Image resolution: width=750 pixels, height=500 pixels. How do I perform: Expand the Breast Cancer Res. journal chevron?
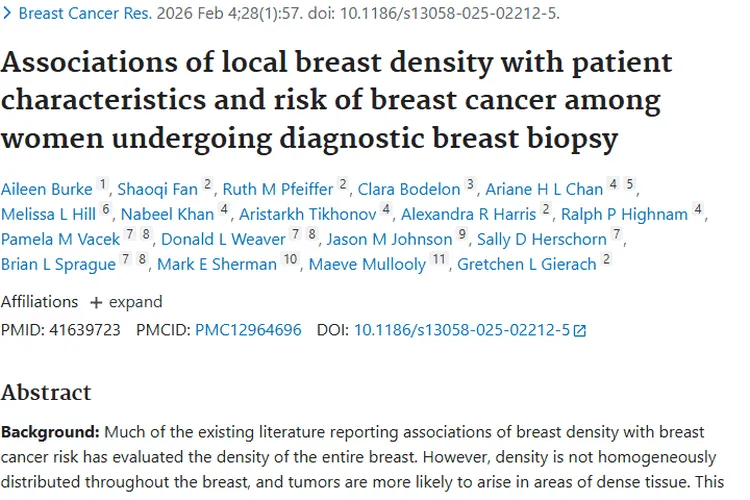[x=9, y=14]
